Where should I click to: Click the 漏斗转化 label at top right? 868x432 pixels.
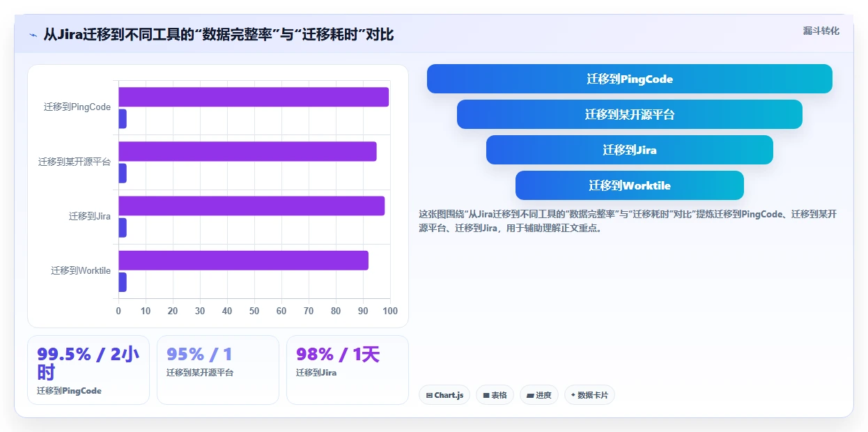pos(821,31)
